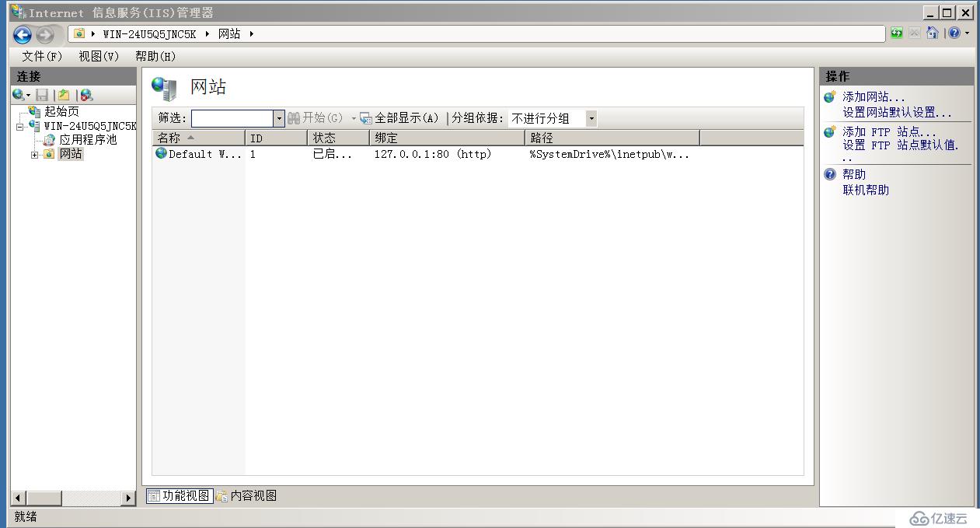Click the binoculars icon next to 开始(G)
Viewport: 980px width, 528px height.
(x=294, y=118)
